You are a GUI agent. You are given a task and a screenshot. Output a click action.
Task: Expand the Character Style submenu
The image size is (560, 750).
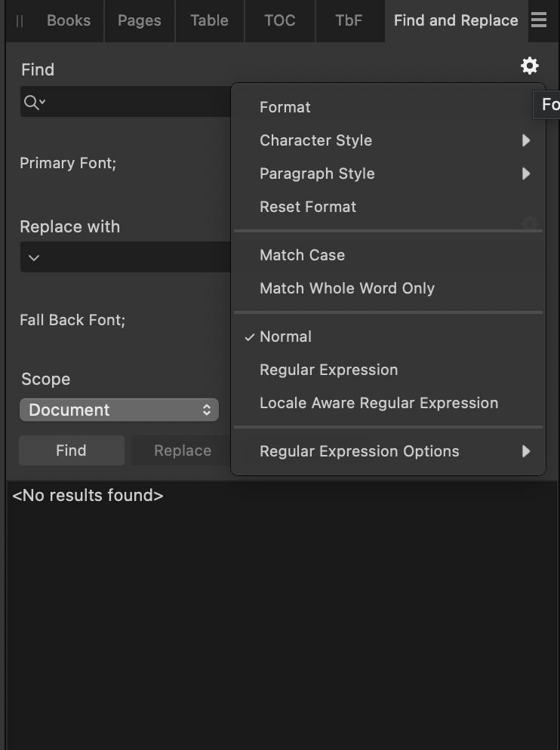click(315, 140)
